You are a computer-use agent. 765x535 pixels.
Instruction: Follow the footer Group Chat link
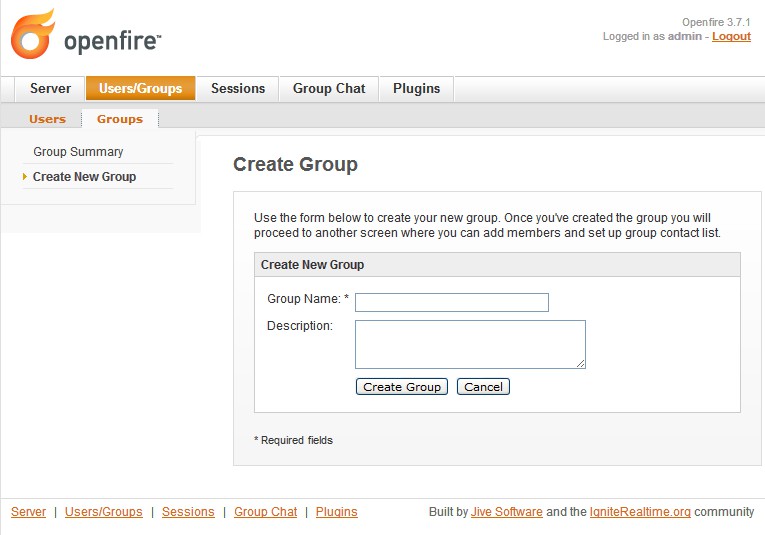click(x=265, y=512)
